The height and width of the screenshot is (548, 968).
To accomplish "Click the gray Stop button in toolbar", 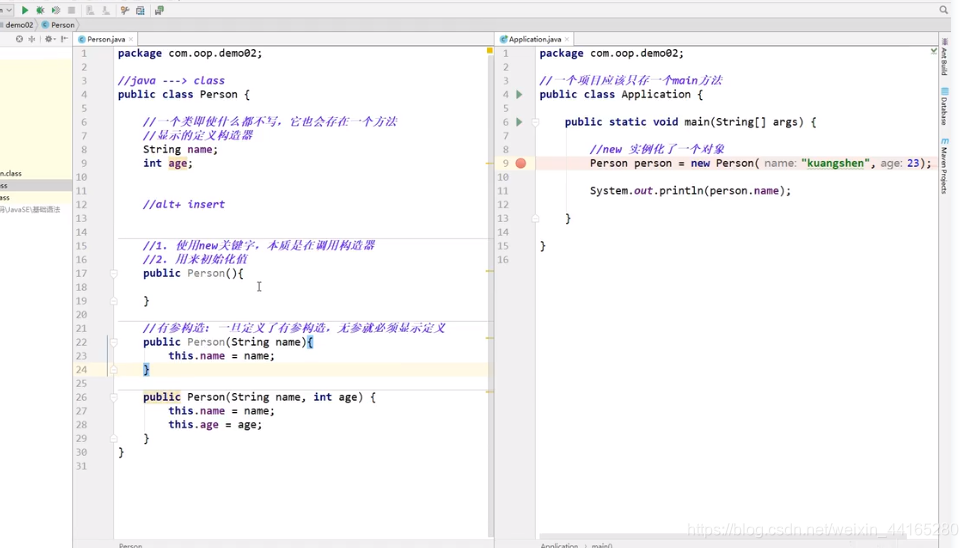I will pyautogui.click(x=72, y=10).
